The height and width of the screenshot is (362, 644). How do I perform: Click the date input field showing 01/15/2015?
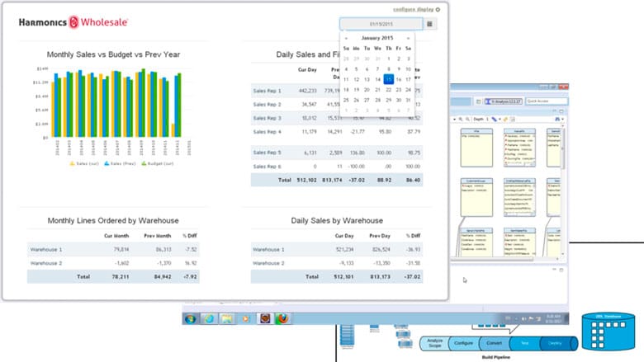point(381,24)
